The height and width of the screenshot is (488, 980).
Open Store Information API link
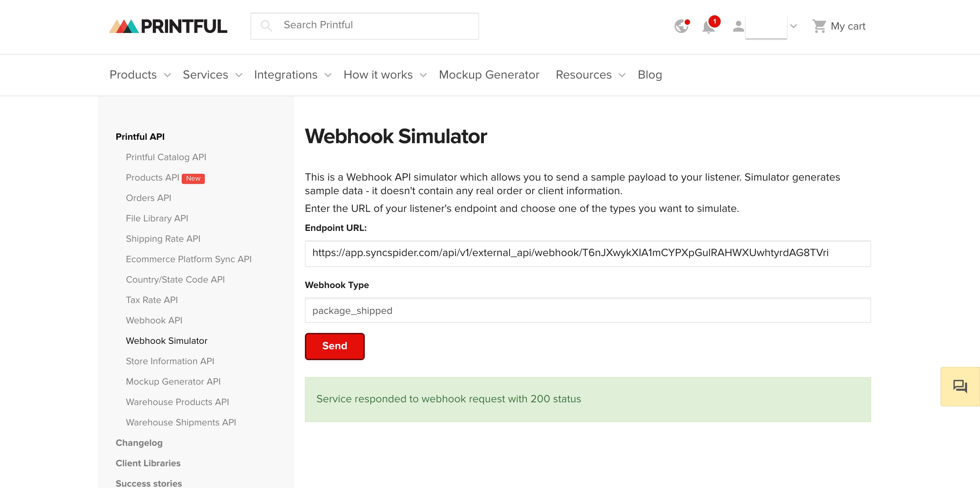[170, 361]
